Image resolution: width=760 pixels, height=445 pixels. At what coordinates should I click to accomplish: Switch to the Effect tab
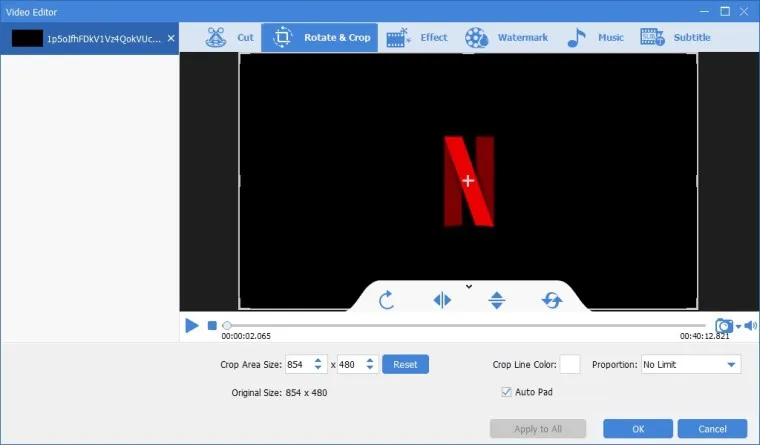click(x=417, y=37)
